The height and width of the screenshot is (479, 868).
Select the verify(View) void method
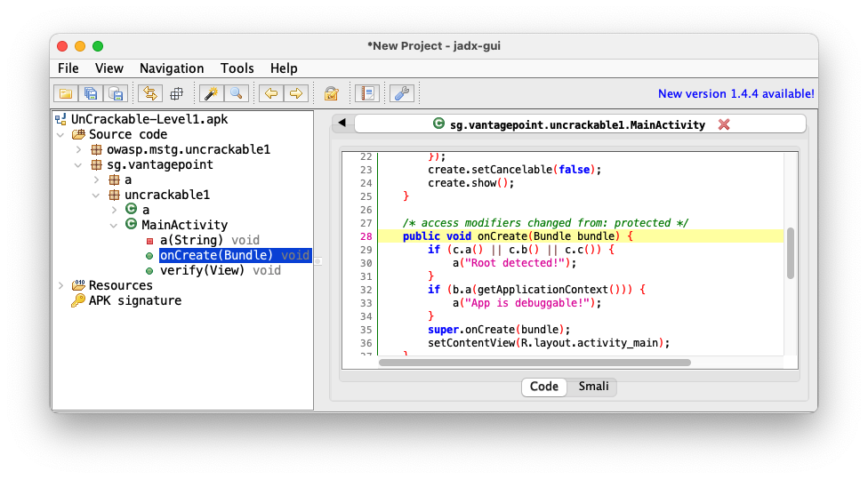pyautogui.click(x=221, y=270)
